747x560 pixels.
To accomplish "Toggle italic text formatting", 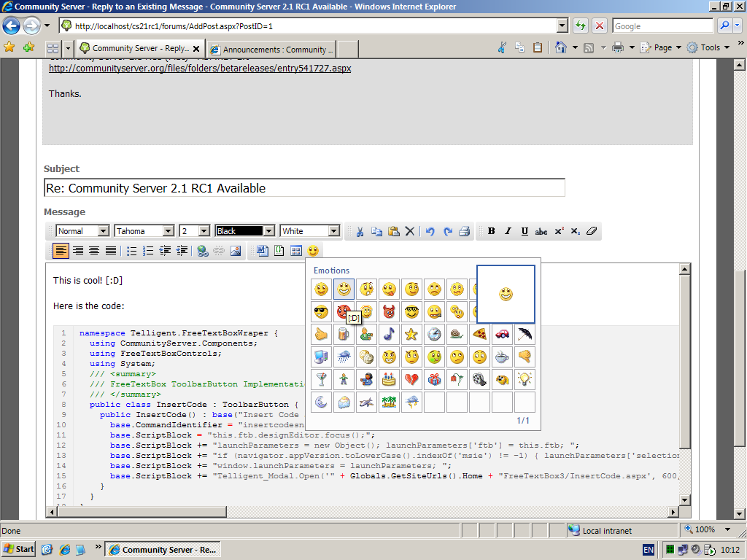I will pos(508,231).
